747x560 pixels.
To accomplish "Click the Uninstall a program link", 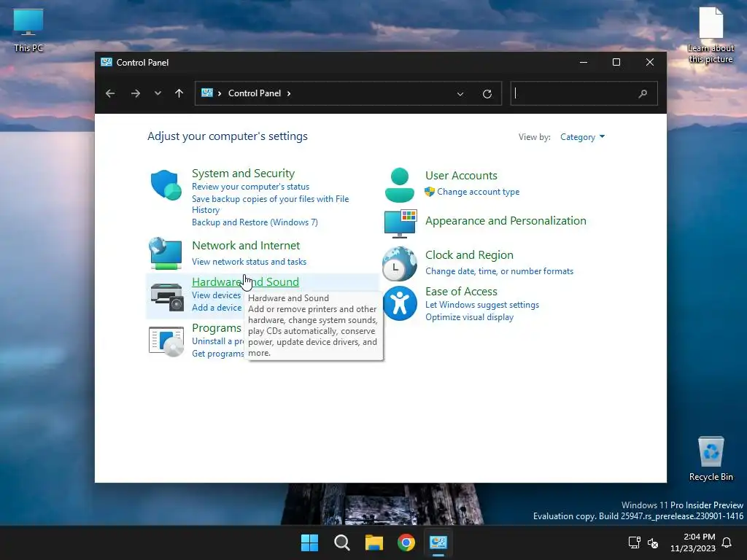I will (217, 341).
